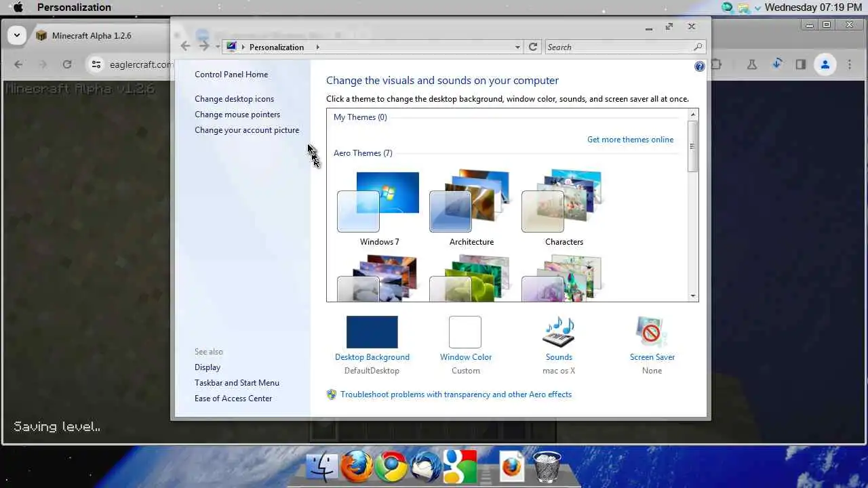Select the Windows 7 theme
This screenshot has height=488, width=868.
(379, 209)
